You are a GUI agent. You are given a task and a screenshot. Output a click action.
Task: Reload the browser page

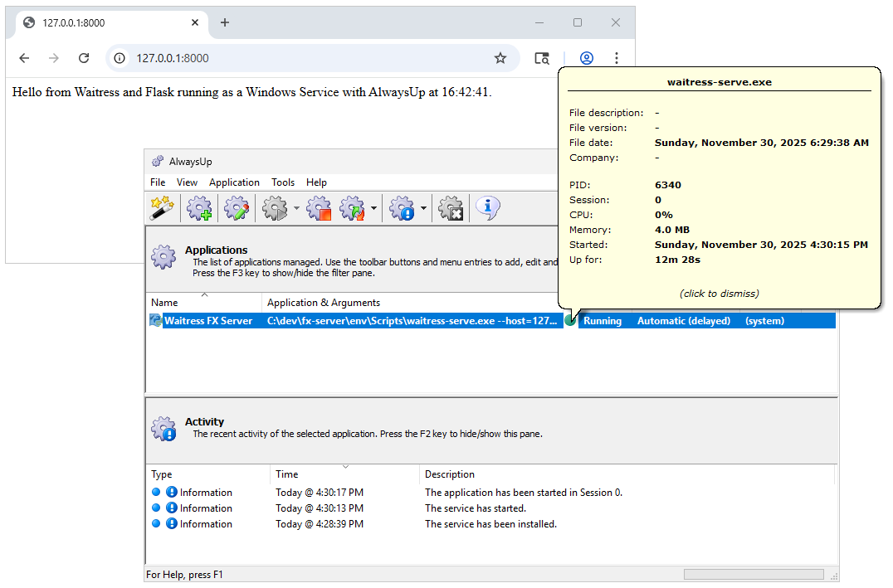[x=84, y=58]
